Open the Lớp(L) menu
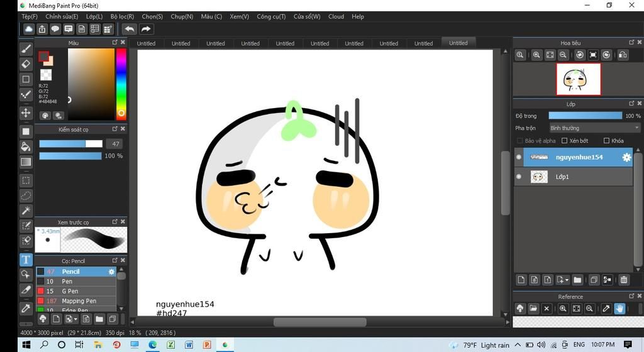Viewport: 644px width, 352px height. tap(94, 16)
